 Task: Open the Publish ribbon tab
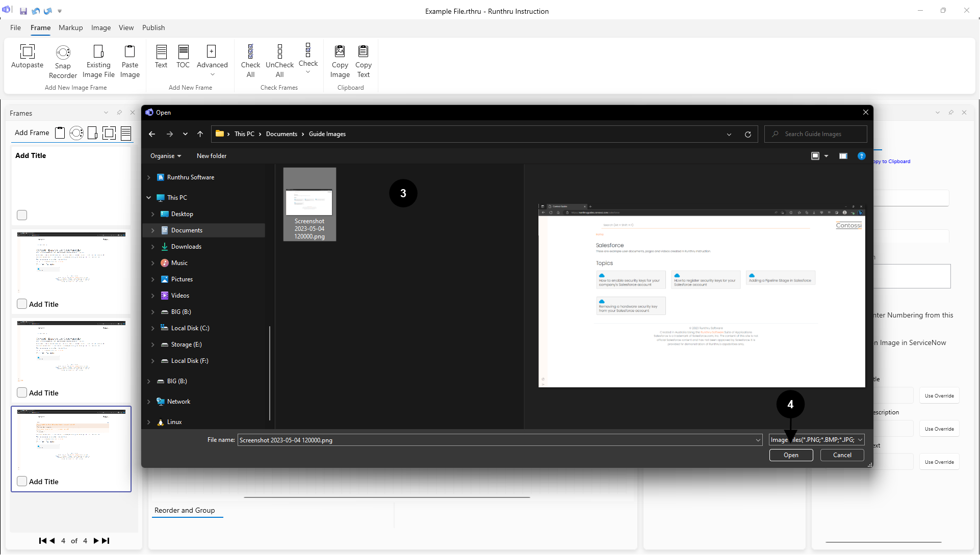[153, 28]
